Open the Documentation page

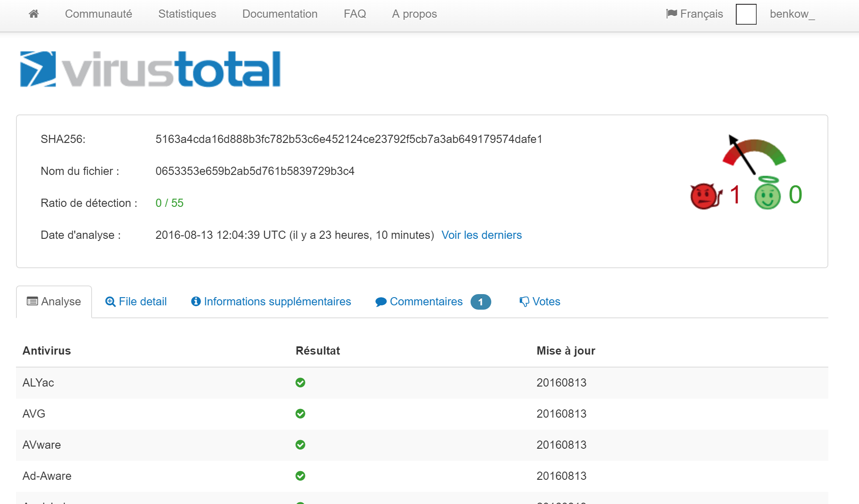click(x=280, y=14)
